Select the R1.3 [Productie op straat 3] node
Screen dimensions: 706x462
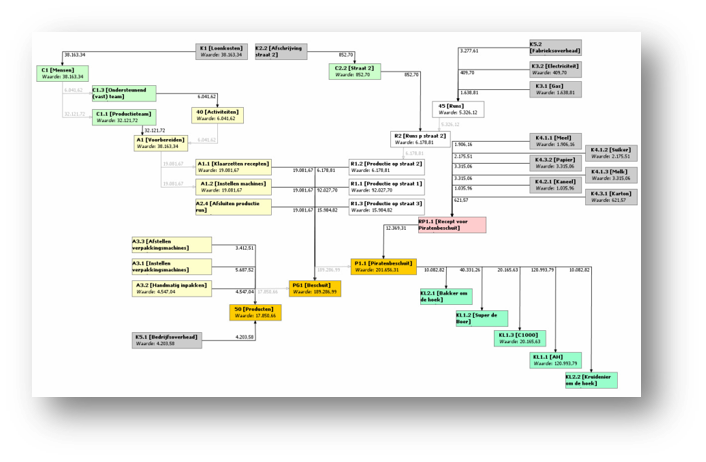point(386,207)
